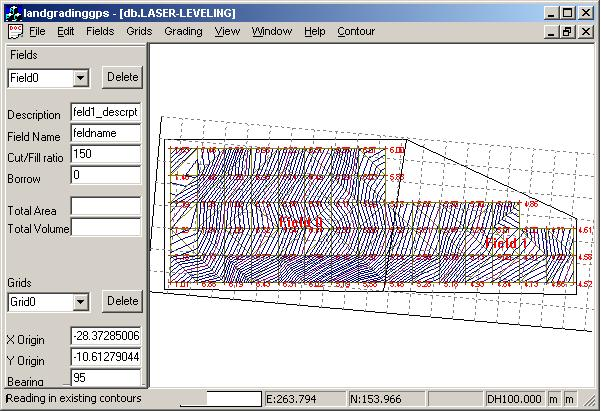Image resolution: width=601 pixels, height=411 pixels.
Task: Maximize the landgradinggps main window
Action: 567,12
